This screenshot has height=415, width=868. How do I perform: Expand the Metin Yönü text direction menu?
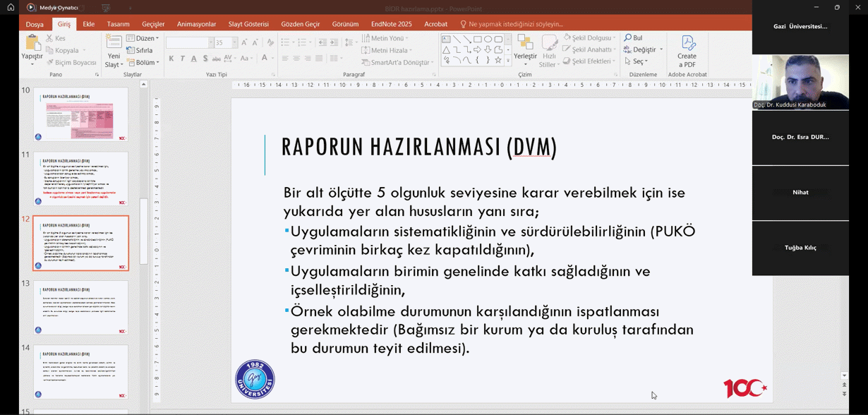pos(388,37)
